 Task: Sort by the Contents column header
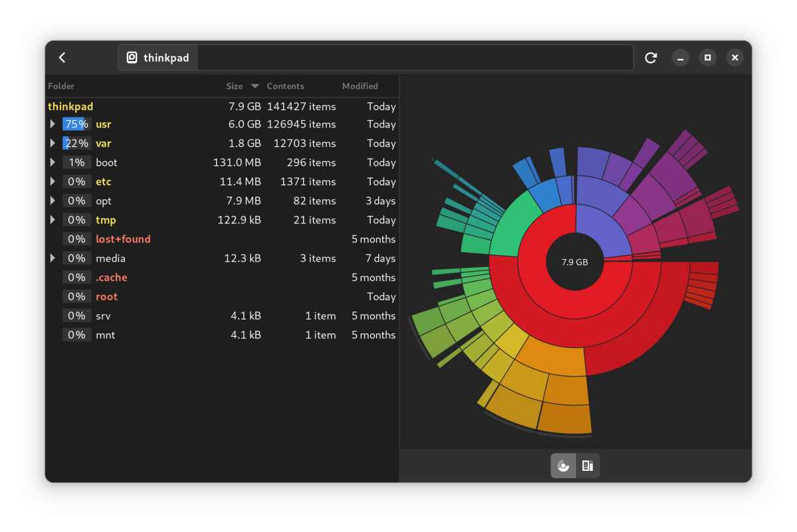tap(285, 86)
